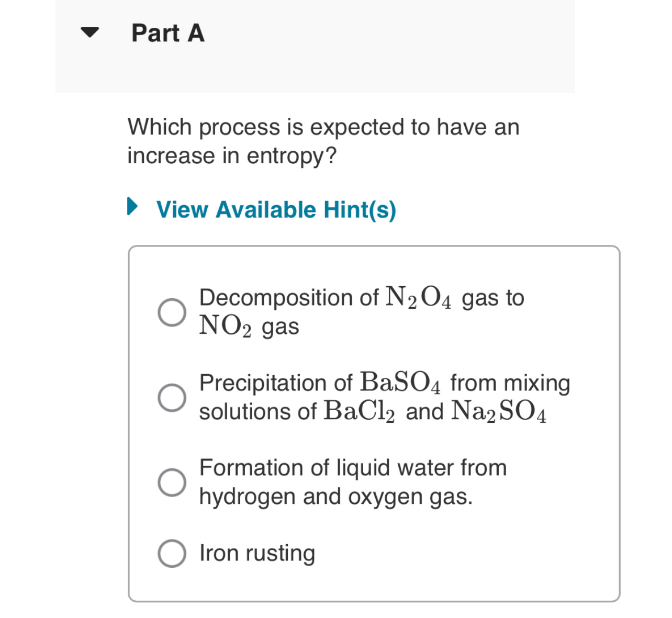Click the BaCl2 chemical formula
672x618 pixels.
359,411
